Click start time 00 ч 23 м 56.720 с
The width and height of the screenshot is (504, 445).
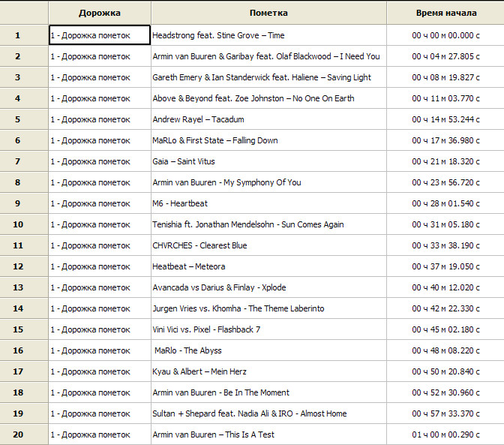[445, 182]
